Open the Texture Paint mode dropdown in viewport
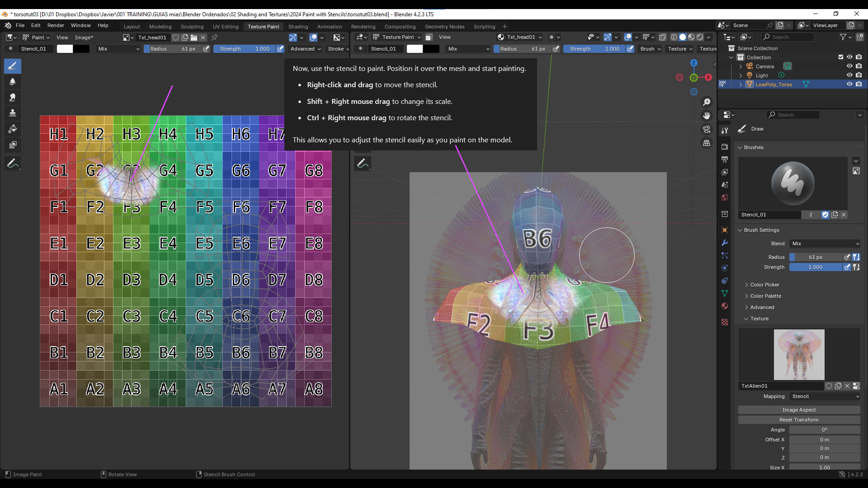 396,37
